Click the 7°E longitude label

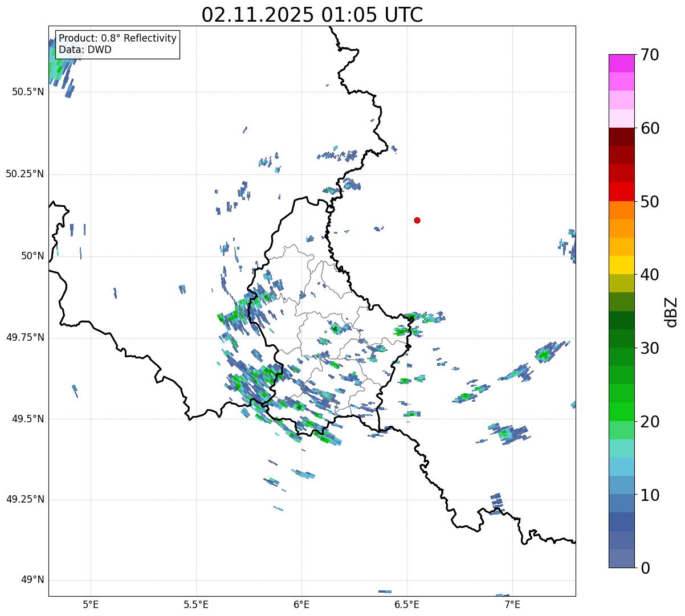pos(512,604)
